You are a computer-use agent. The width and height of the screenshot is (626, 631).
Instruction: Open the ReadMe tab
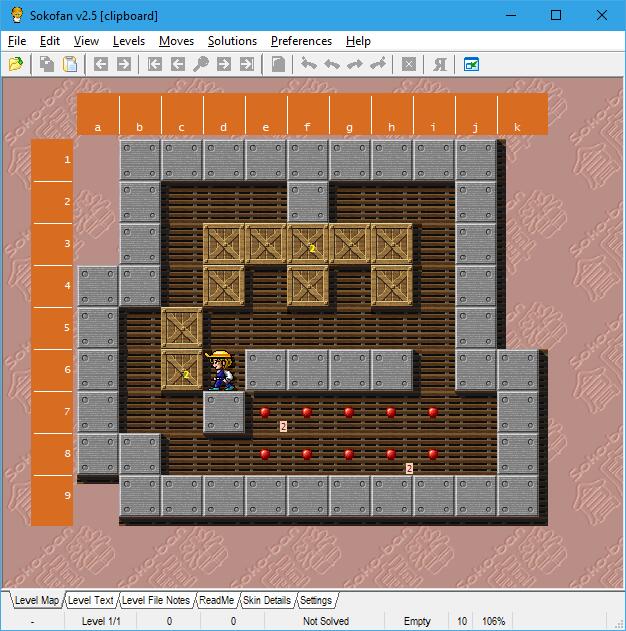pos(216,600)
